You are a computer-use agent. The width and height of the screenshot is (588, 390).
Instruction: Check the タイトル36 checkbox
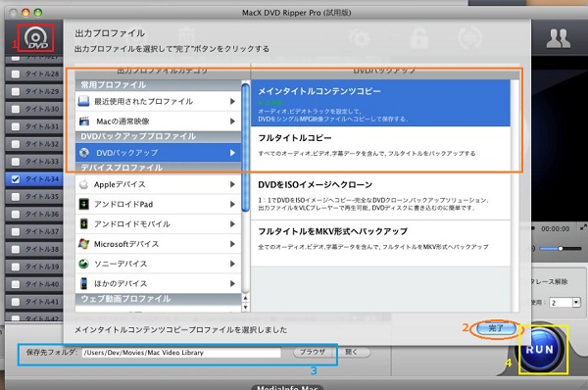[x=16, y=215]
